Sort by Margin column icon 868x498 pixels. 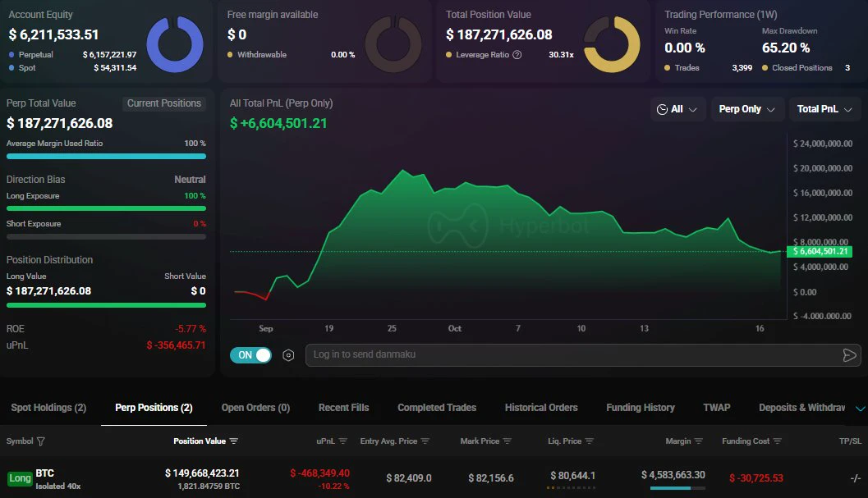coord(699,441)
